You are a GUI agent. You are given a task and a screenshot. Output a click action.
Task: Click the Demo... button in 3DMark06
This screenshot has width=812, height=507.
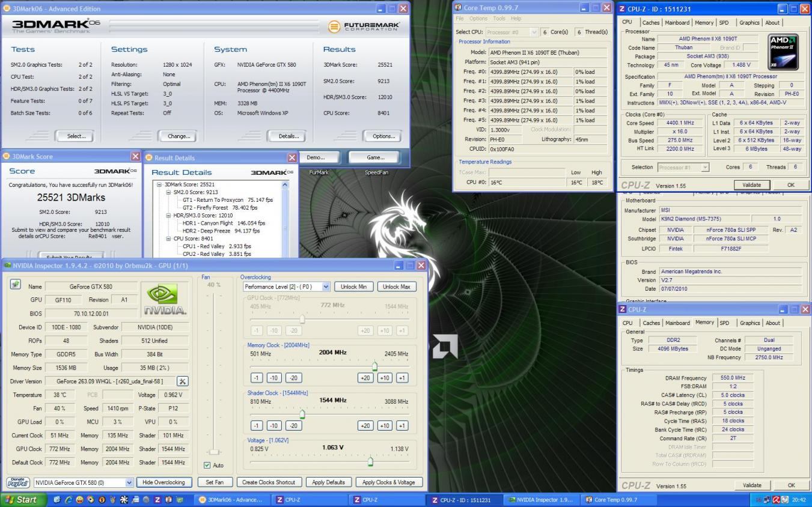tap(316, 157)
